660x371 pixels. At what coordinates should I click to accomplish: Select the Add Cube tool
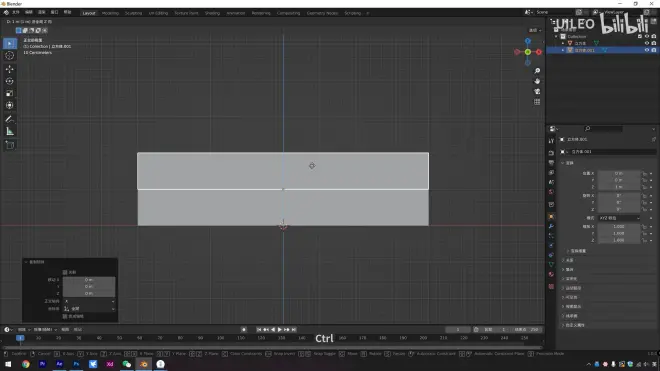10,145
